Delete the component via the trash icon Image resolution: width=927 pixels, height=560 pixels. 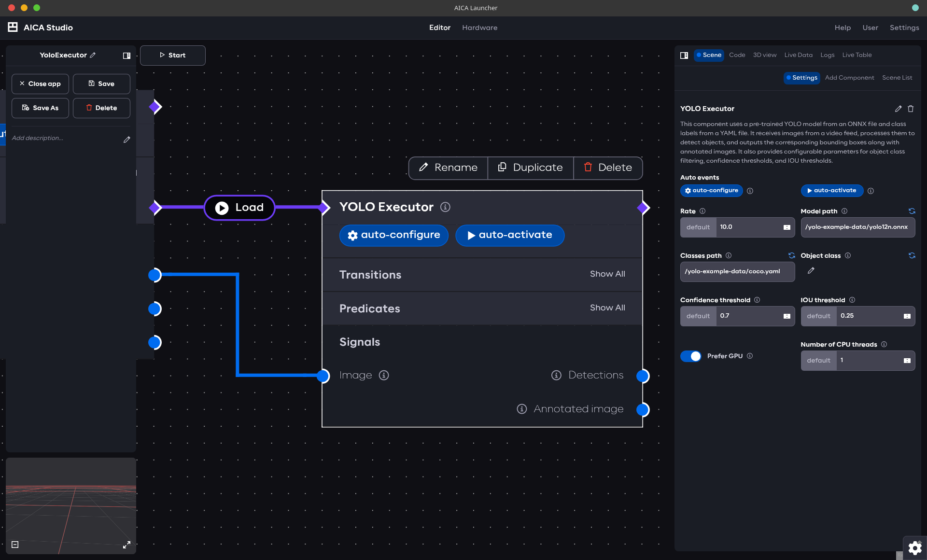[x=911, y=109]
